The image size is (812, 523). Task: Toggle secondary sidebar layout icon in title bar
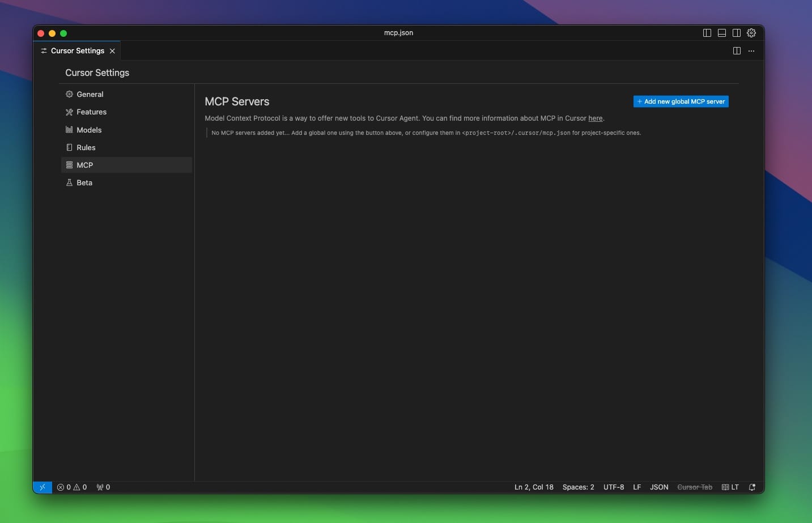[737, 33]
